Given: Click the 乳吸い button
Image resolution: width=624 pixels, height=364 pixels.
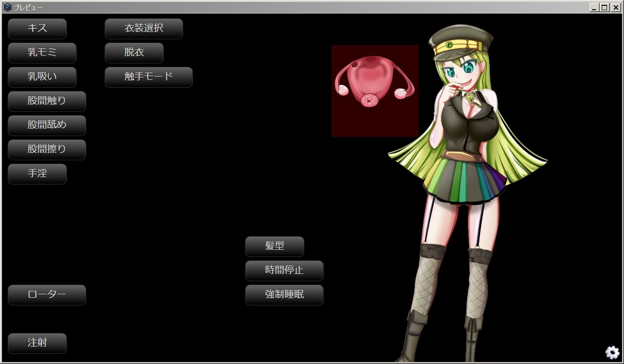Looking at the screenshot, I should [42, 77].
